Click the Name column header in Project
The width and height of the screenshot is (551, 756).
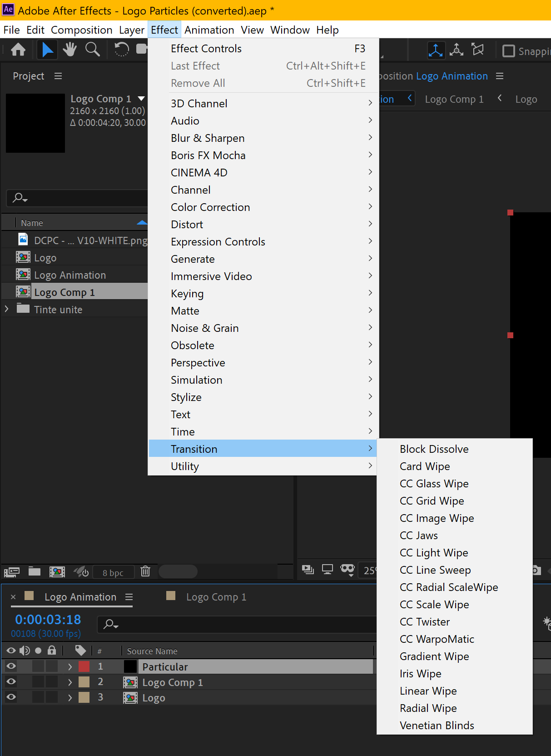32,223
